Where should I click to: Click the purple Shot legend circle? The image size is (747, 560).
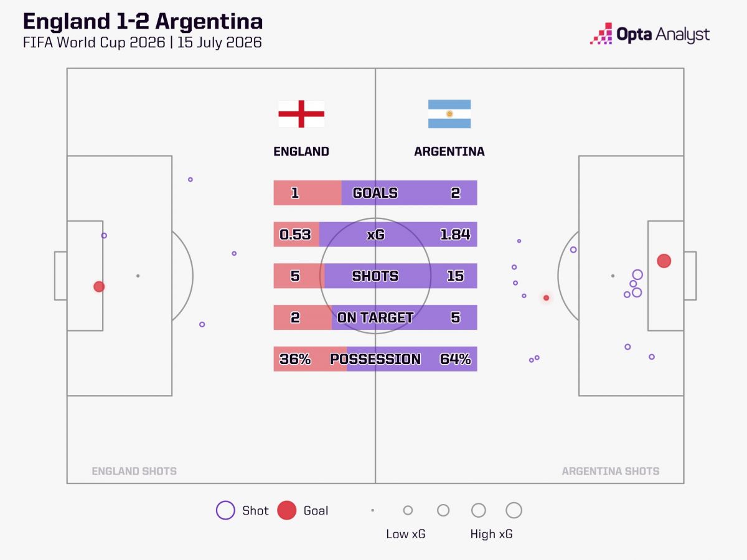point(225,510)
